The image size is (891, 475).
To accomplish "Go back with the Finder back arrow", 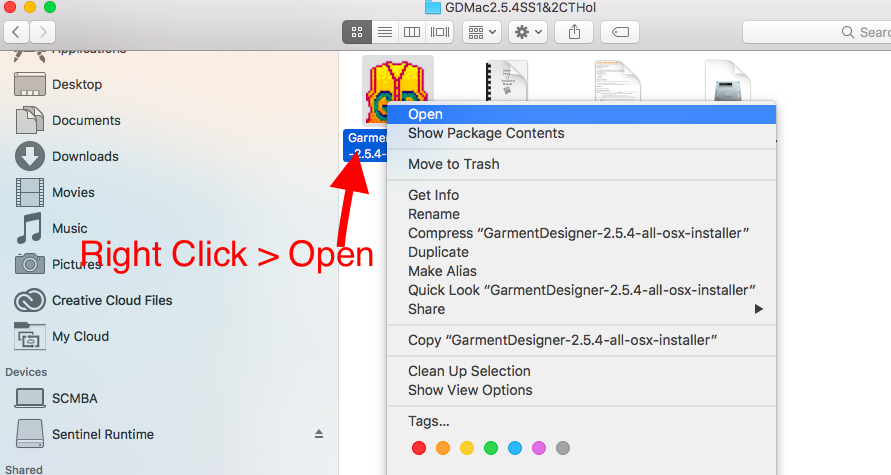I will coord(16,32).
